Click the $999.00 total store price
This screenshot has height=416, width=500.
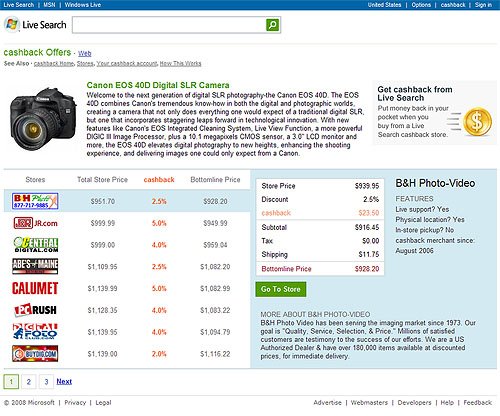103,245
